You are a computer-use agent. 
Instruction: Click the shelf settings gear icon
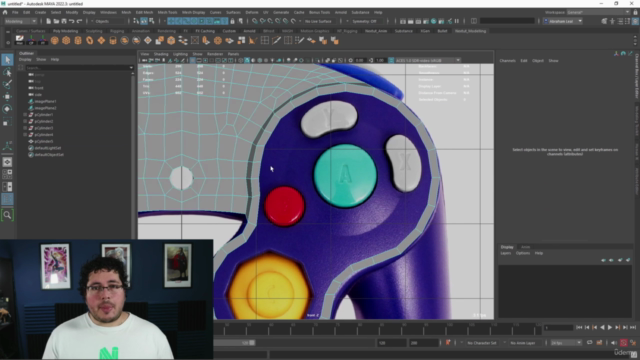8,42
